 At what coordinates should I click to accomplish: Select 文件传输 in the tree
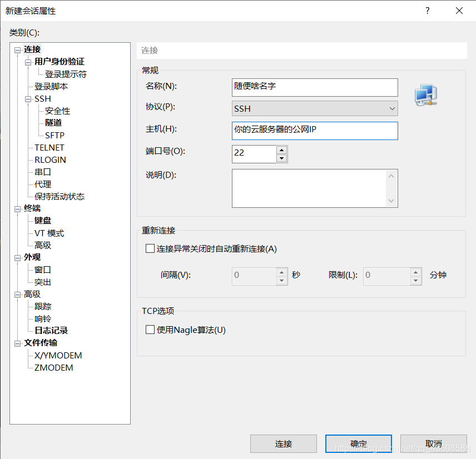(41, 343)
